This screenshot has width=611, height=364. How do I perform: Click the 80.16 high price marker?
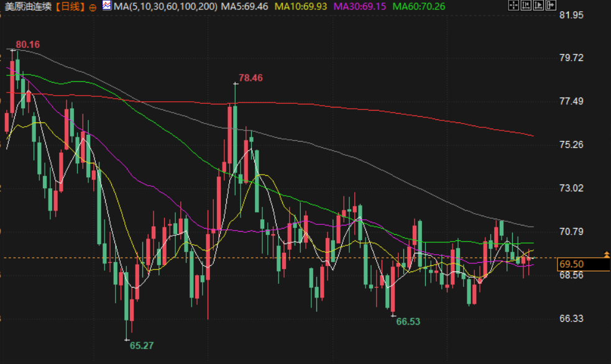(x=27, y=45)
